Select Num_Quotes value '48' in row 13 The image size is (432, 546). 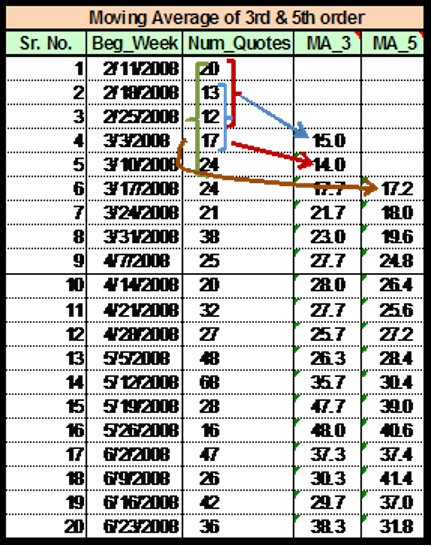point(238,358)
